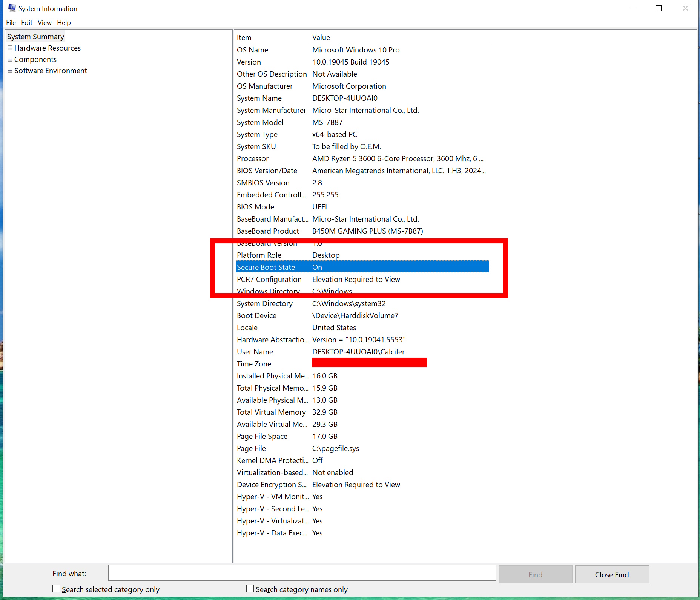Maximize the System Information window
The height and width of the screenshot is (600, 700).
(659, 8)
